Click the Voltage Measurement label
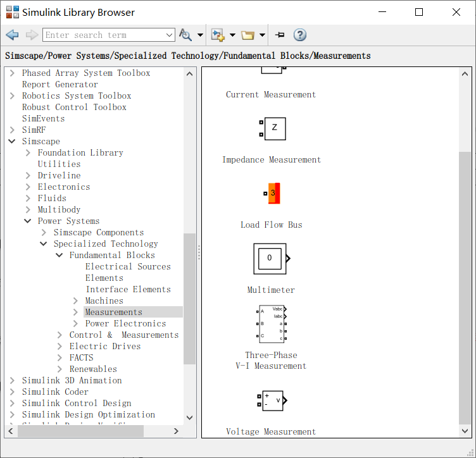 (x=271, y=431)
